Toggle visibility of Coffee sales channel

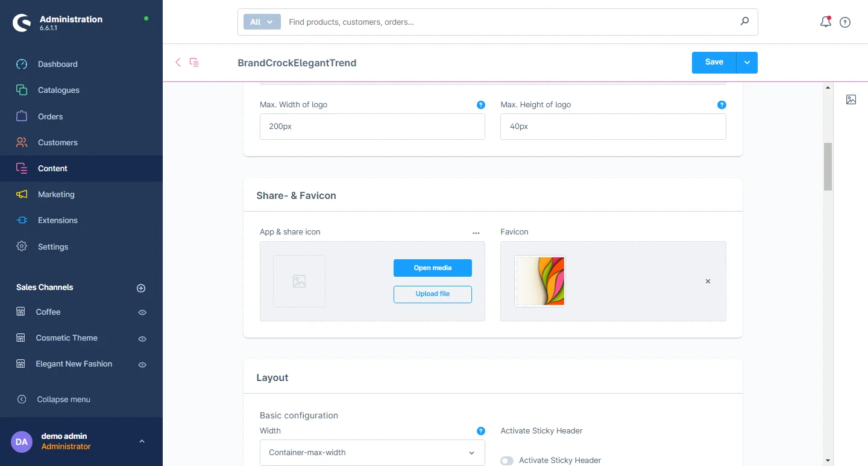[x=142, y=312]
